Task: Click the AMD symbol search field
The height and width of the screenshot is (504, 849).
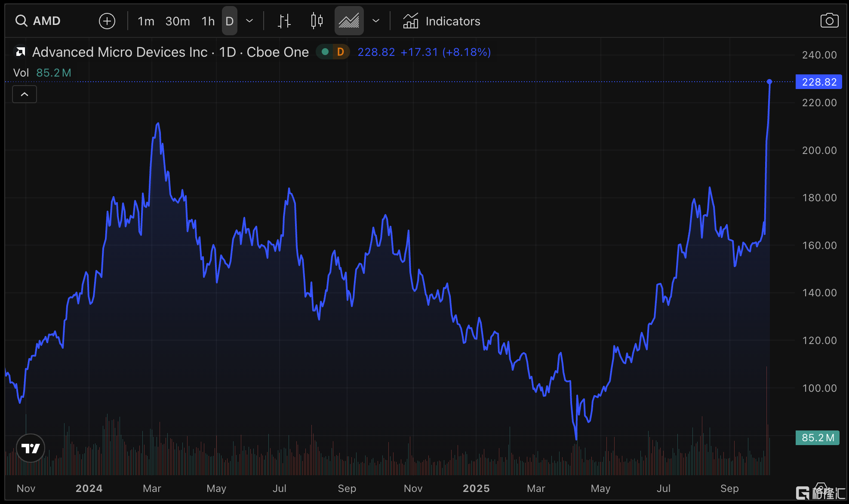Action: pyautogui.click(x=47, y=21)
